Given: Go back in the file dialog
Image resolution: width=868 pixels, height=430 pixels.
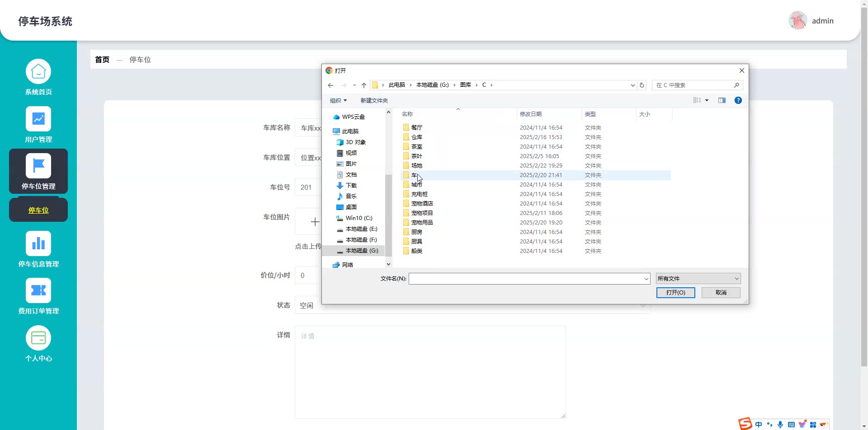Looking at the screenshot, I should [330, 85].
